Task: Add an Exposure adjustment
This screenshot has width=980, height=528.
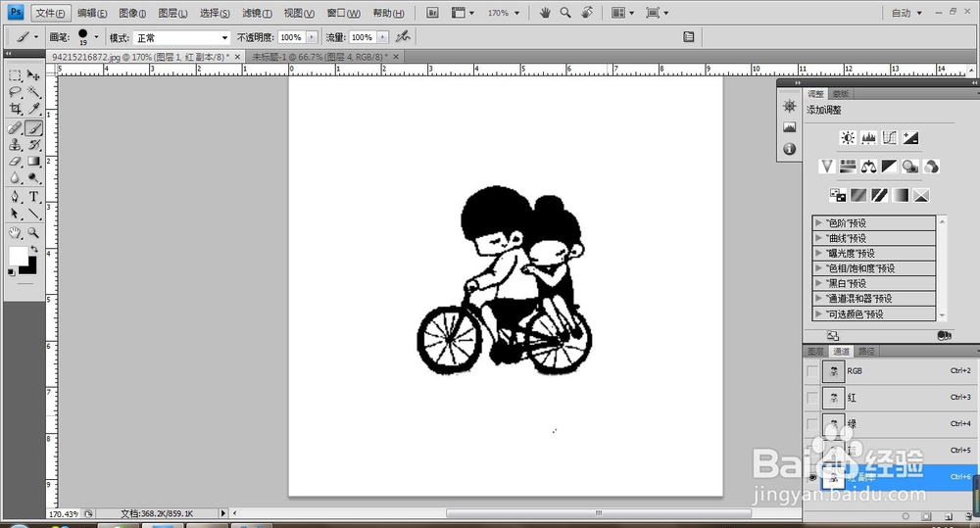Action: 910,137
